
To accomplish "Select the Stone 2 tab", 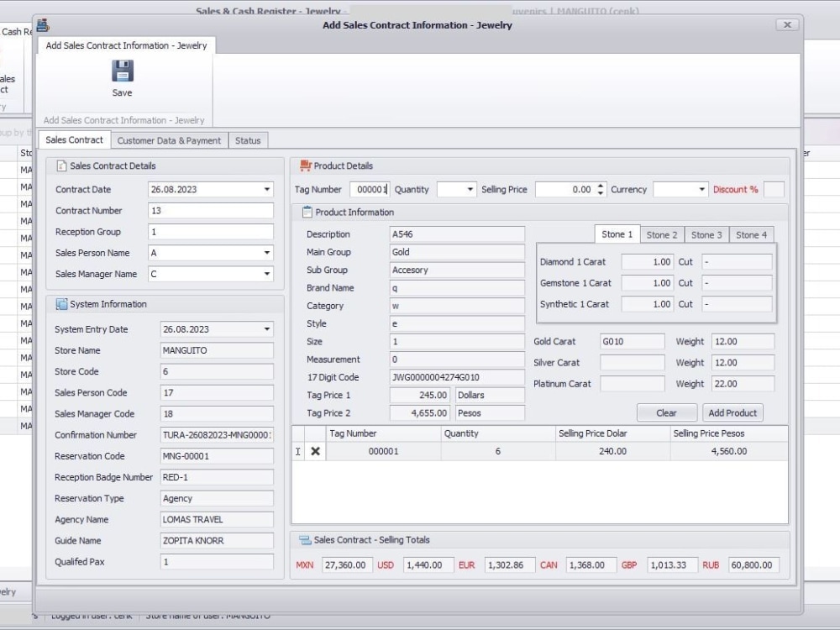I will (x=661, y=234).
